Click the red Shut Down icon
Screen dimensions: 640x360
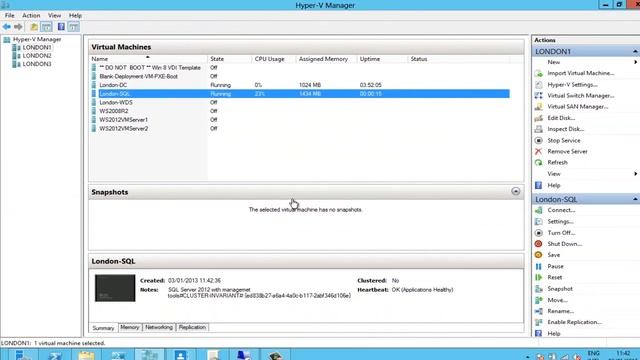[539, 244]
